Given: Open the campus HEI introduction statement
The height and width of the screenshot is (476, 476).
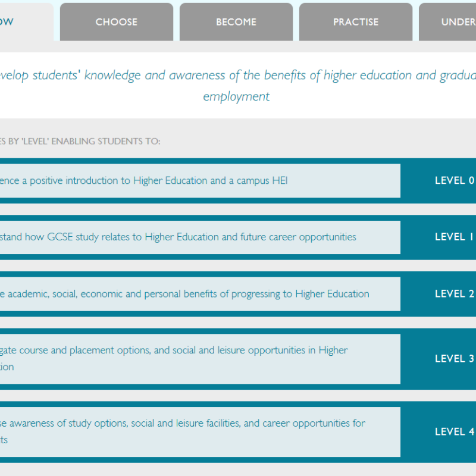Looking at the screenshot, I should tap(143, 180).
